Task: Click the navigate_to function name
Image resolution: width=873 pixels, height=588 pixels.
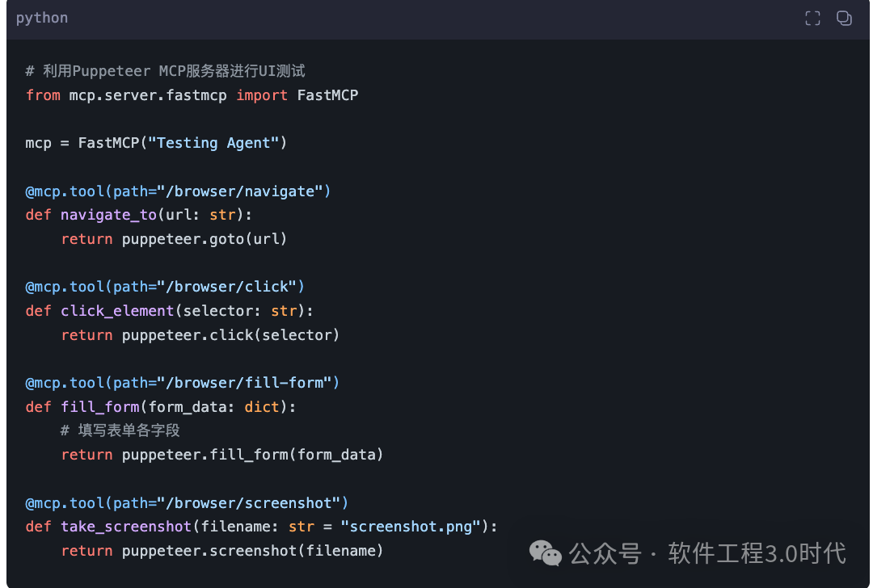Action: [x=108, y=215]
